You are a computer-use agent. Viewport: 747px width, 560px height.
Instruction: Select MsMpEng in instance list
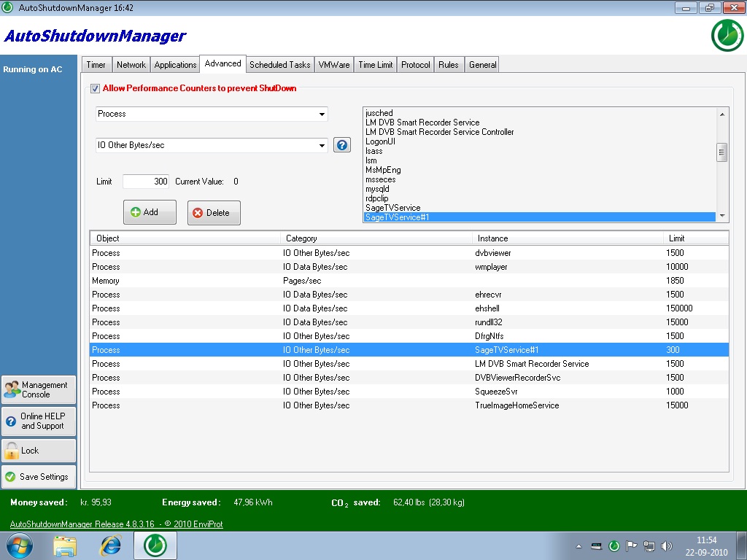(x=539, y=170)
